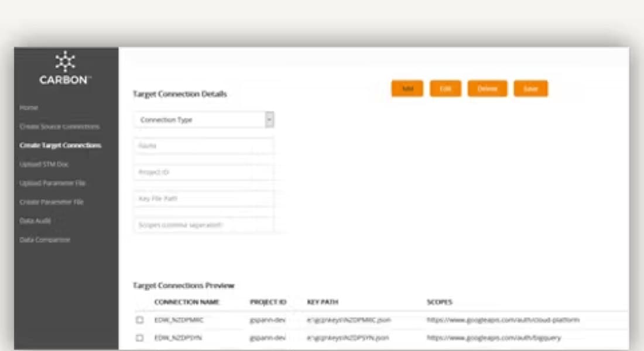Image resolution: width=644 pixels, height=351 pixels.
Task: Click the Save button
Action: pos(530,88)
